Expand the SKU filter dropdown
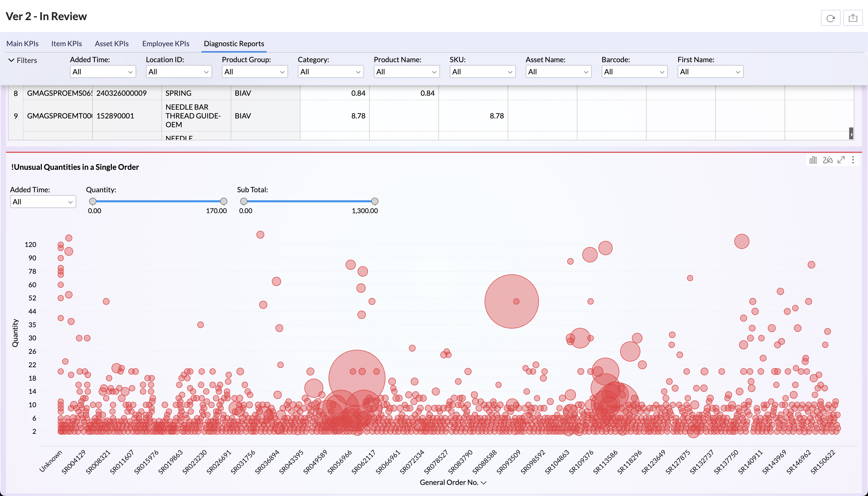868x496 pixels. coord(482,72)
